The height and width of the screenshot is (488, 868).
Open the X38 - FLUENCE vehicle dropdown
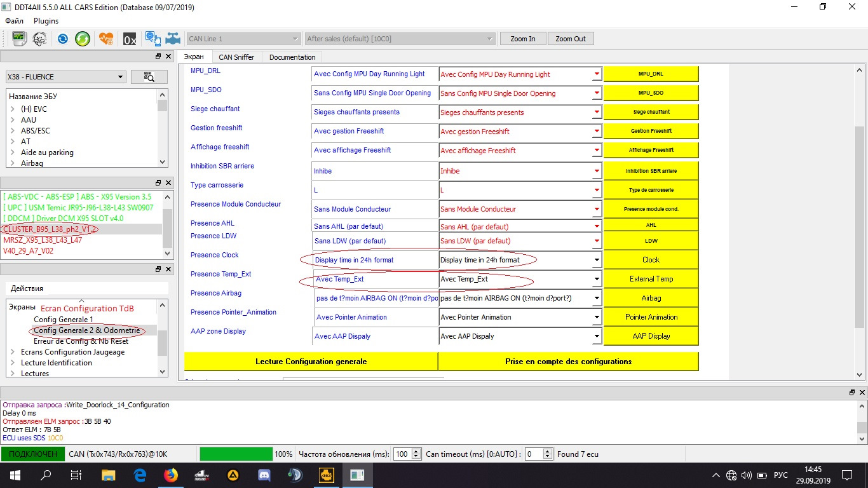point(66,77)
